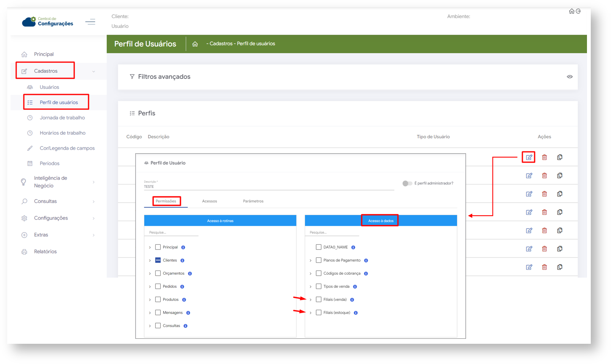Open the Parâmetros tab
Viewport: 611px width, 364px height.
pyautogui.click(x=253, y=201)
